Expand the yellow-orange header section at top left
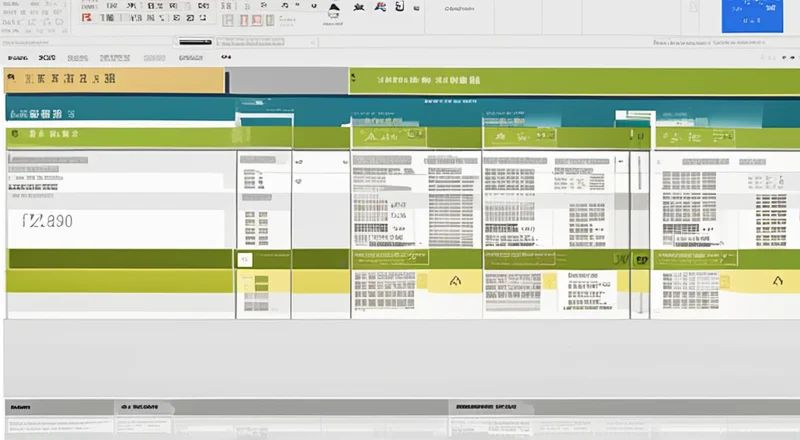 click(110, 80)
